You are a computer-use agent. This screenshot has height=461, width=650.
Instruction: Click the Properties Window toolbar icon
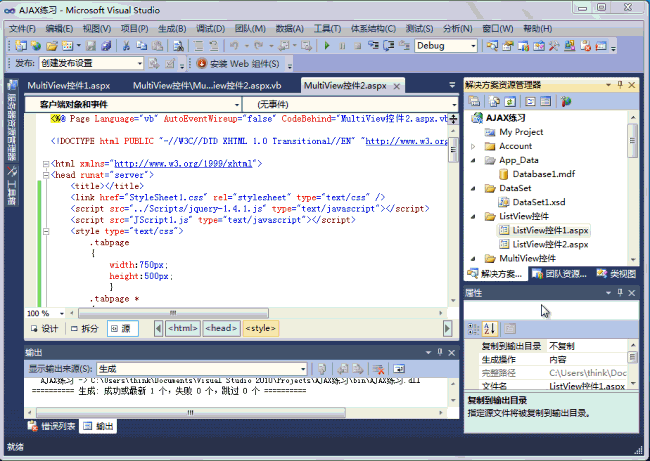click(507, 46)
